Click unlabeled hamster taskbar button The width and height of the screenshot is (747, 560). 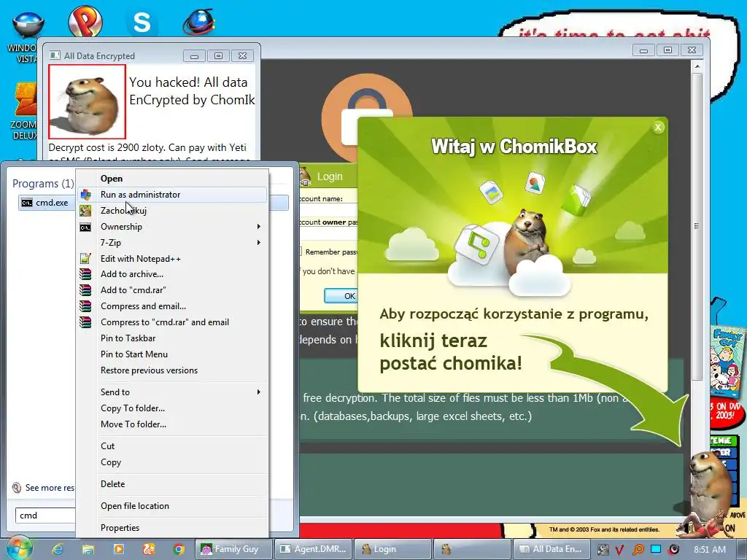(472, 549)
